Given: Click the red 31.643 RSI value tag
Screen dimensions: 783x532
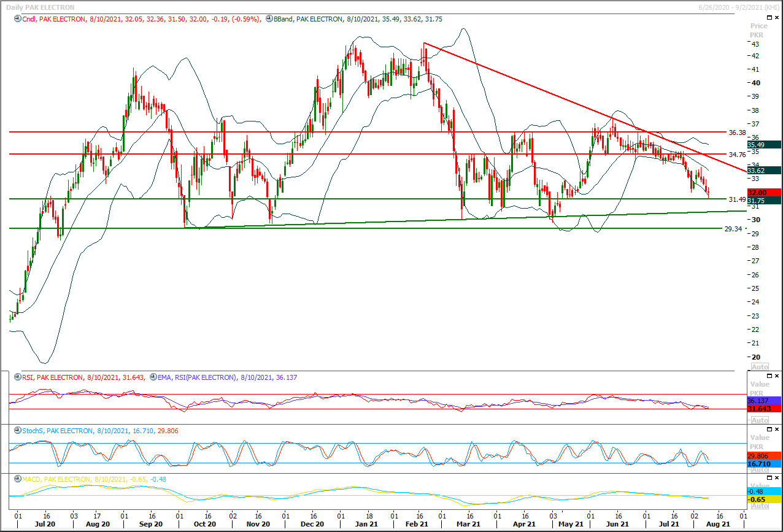Looking at the screenshot, I should click(x=763, y=408).
